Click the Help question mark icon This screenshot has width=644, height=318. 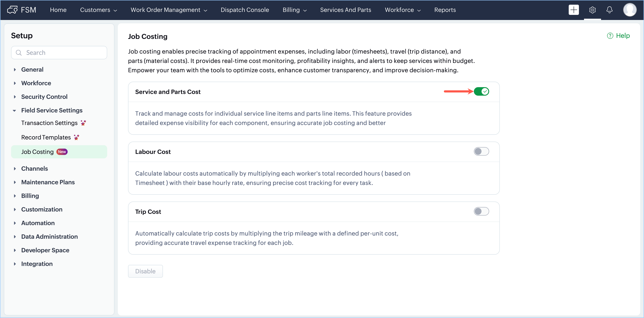click(610, 36)
